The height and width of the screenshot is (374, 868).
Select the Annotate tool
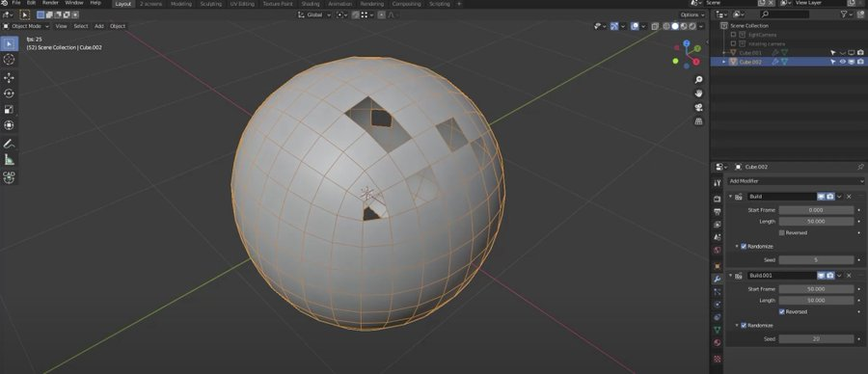coord(9,144)
